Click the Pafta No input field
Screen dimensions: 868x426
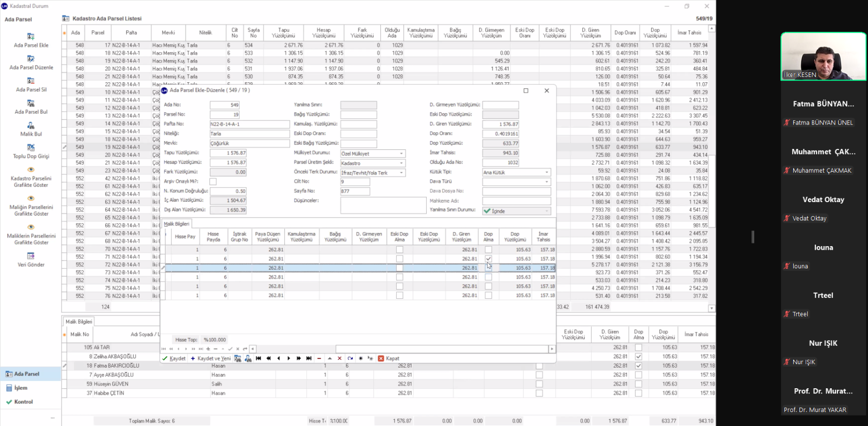[250, 124]
